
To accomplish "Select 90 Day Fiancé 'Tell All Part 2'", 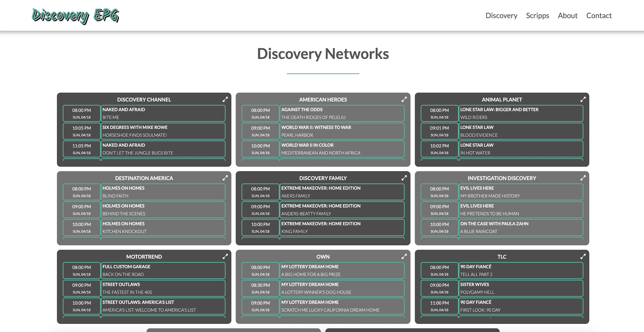I will pyautogui.click(x=521, y=270).
